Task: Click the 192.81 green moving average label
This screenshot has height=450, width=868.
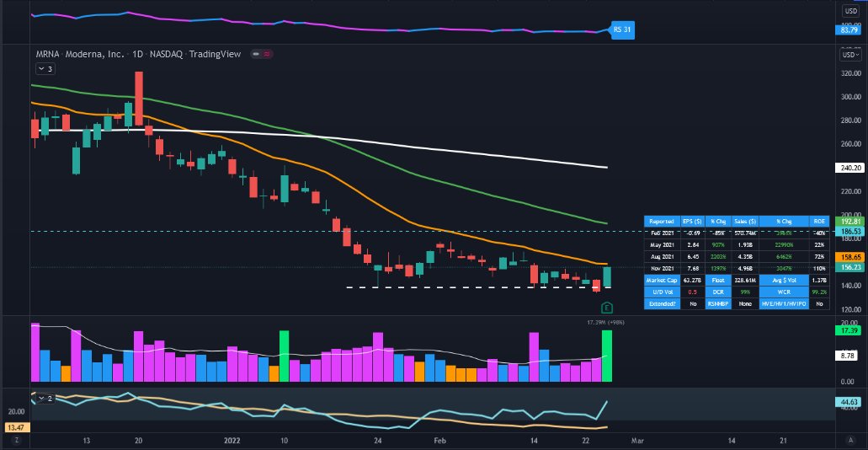Action: (x=848, y=221)
